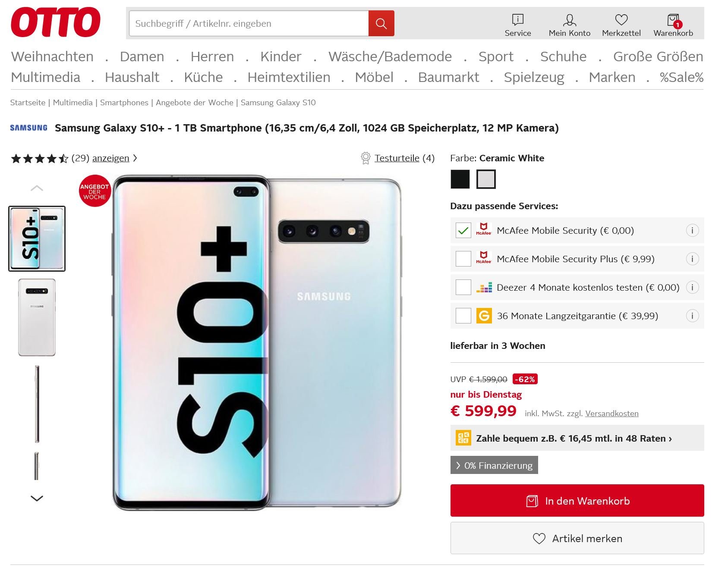Expand the 0% Finanzierung section
The height and width of the screenshot is (571, 728).
pos(494,465)
